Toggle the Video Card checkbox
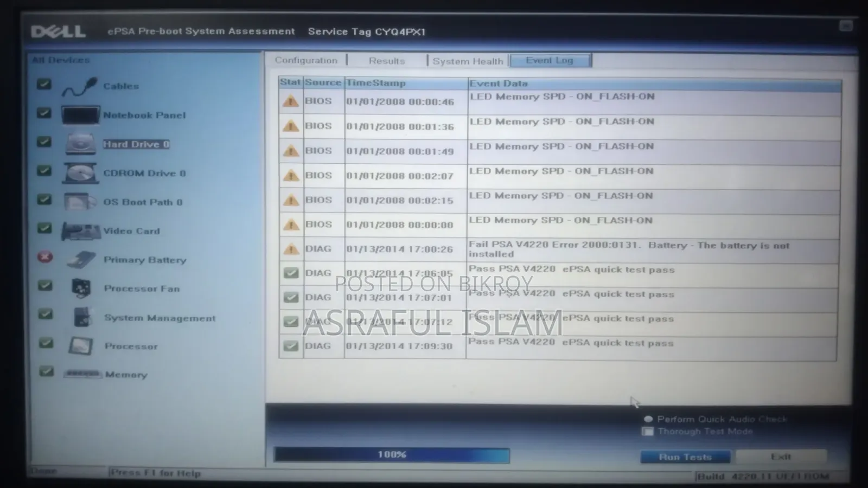868x488 pixels. pos(44,228)
